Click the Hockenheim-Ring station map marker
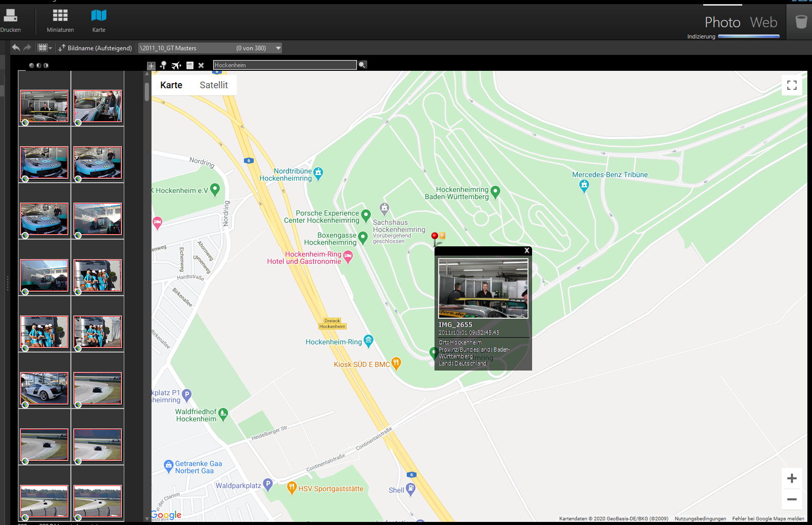The width and height of the screenshot is (812, 525). [x=368, y=341]
